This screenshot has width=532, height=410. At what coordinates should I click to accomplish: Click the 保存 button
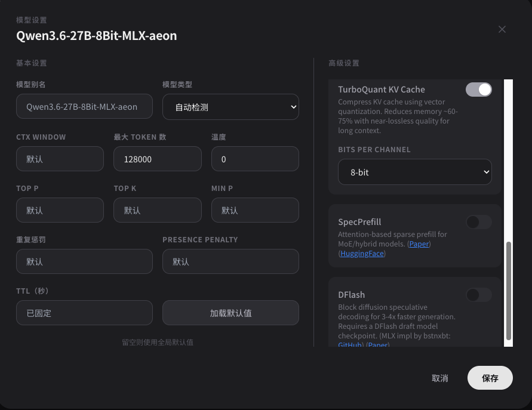(490, 378)
